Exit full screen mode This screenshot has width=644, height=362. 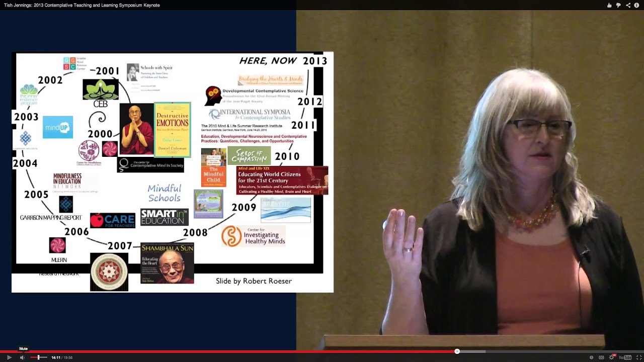pyautogui.click(x=639, y=357)
